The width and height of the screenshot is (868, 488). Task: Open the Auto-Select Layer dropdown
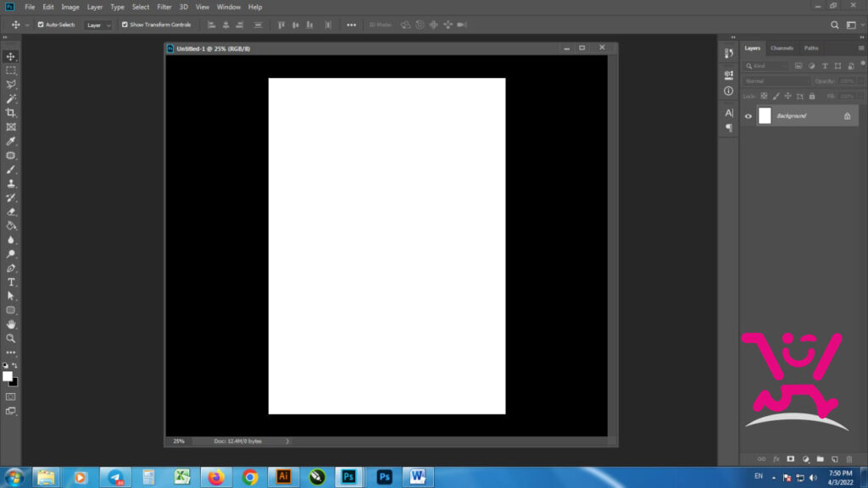coord(98,25)
